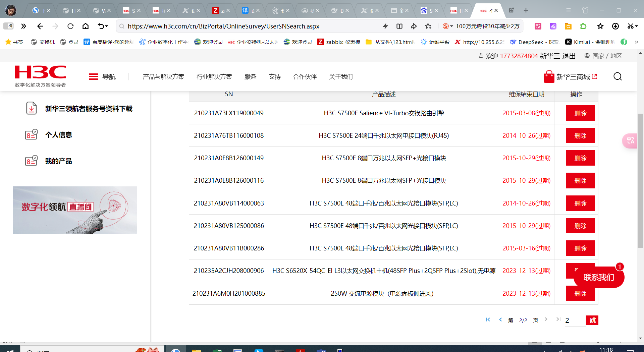Screen dimensions: 644x352
Task: Open the green puzzle extensions icon
Action: 583,26
